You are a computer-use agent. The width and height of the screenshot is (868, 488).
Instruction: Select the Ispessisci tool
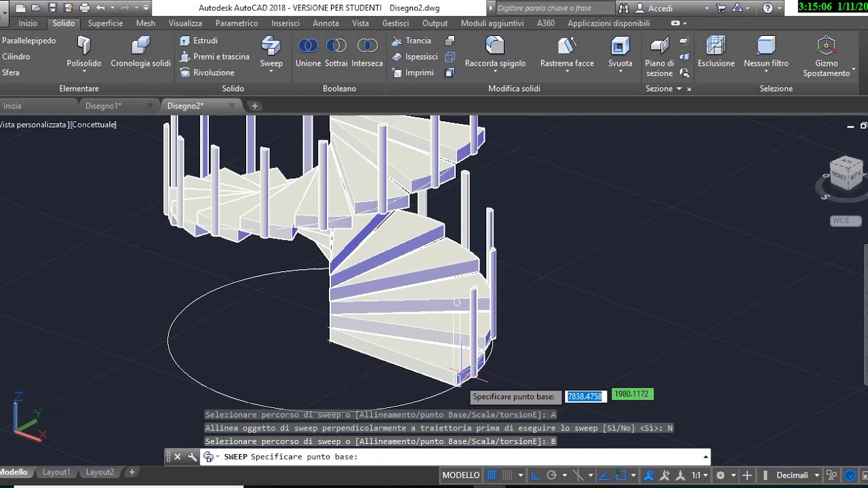click(414, 57)
